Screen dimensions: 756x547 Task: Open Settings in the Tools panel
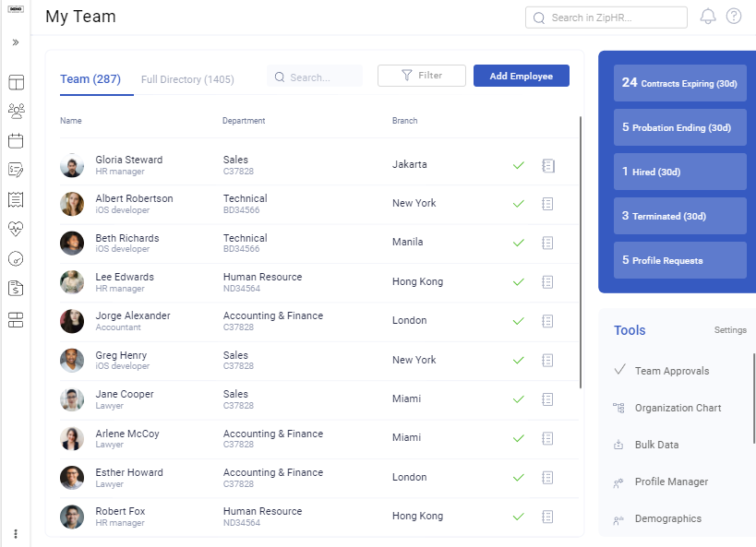tap(729, 330)
